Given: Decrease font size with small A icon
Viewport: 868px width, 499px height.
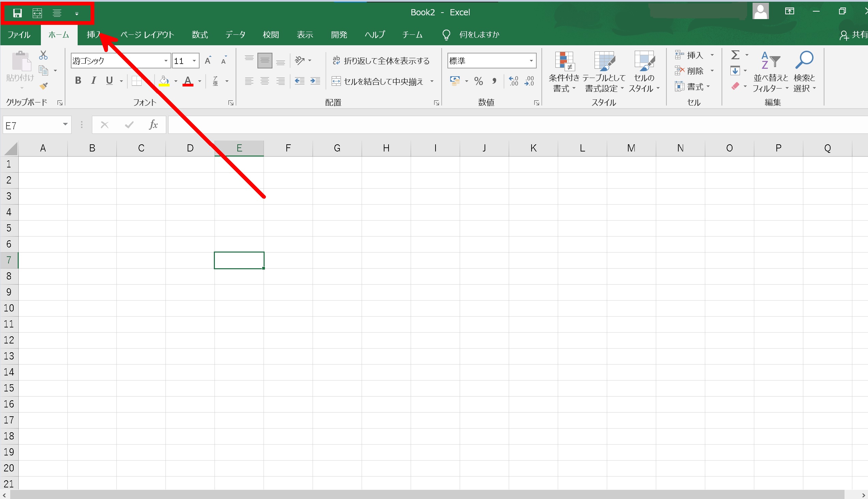Looking at the screenshot, I should pos(224,61).
